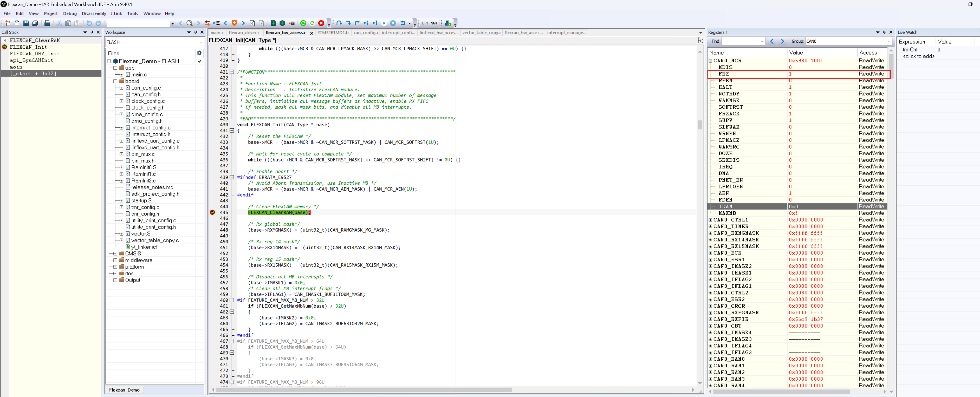Select FLEXCAN_DRV_Init in Call Stack
Viewport: 980px width, 397px height.
[35, 54]
